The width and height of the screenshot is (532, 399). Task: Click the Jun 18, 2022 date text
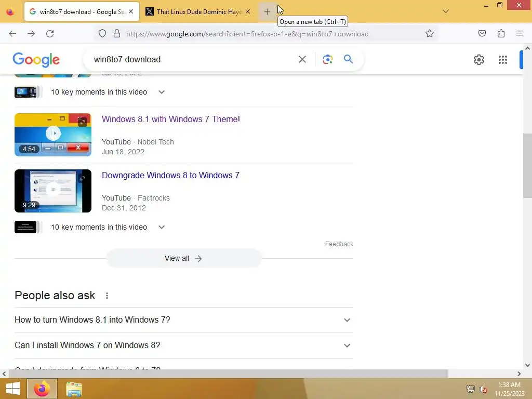tap(123, 152)
